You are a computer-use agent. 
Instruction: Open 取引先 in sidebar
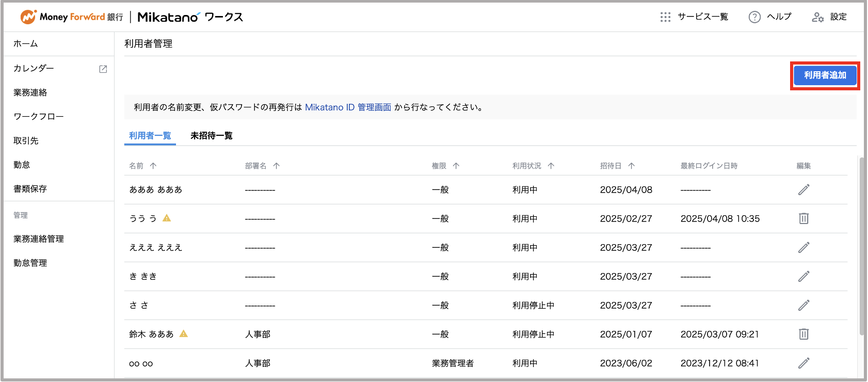point(26,140)
